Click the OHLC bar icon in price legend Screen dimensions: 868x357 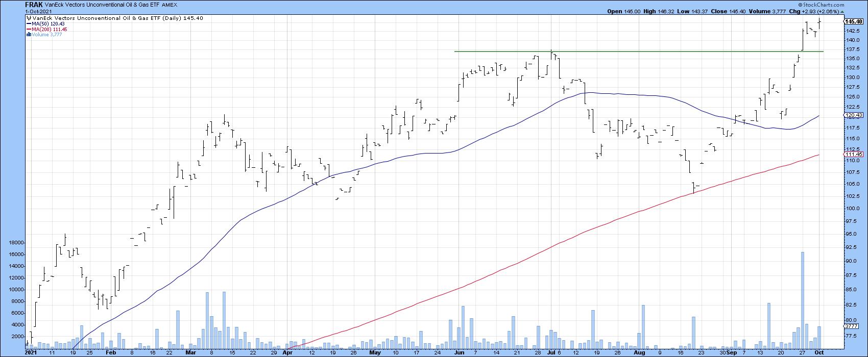29,17
